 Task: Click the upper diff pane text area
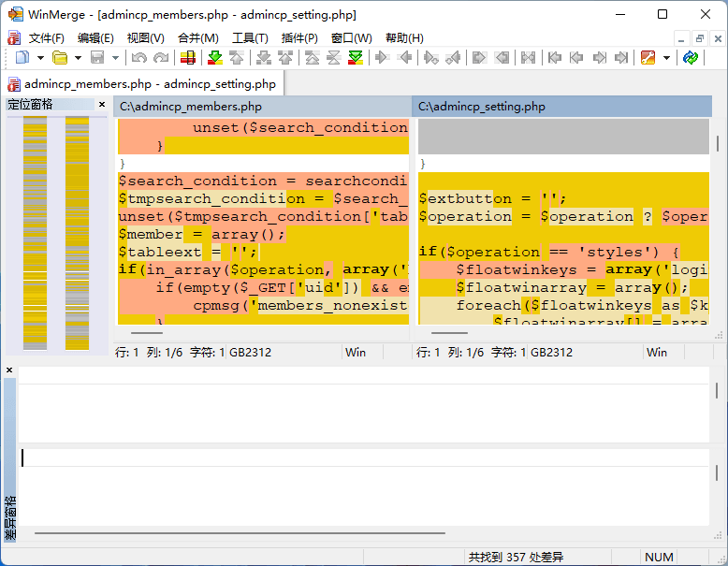[364, 404]
